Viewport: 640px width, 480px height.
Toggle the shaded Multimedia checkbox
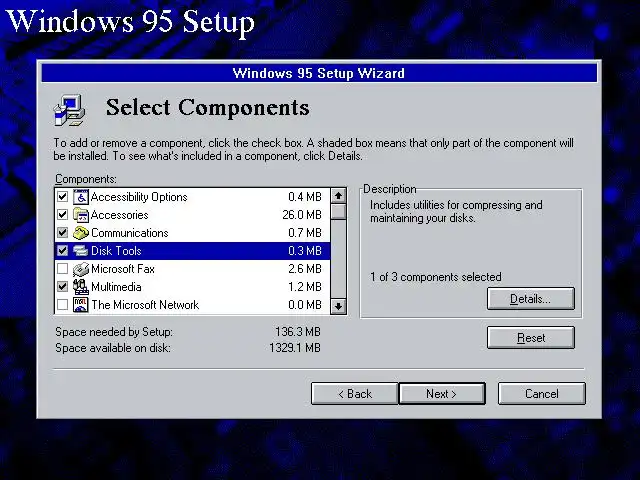point(62,287)
